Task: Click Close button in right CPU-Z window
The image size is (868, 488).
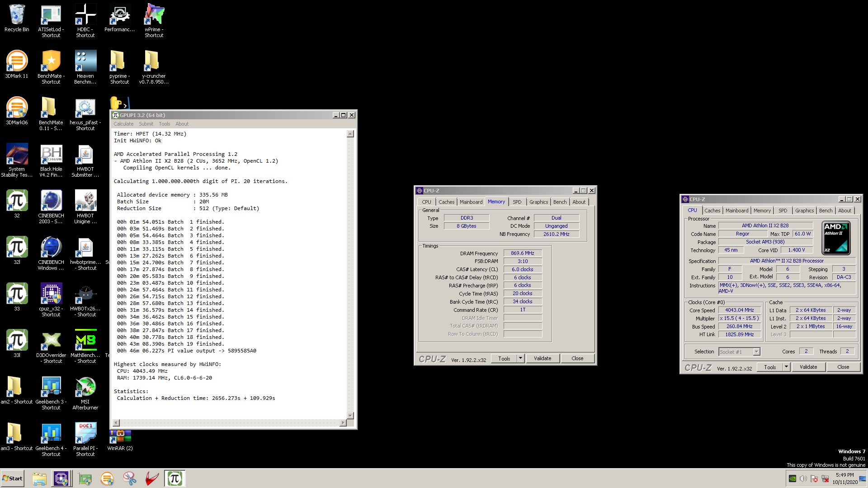Action: (x=843, y=367)
